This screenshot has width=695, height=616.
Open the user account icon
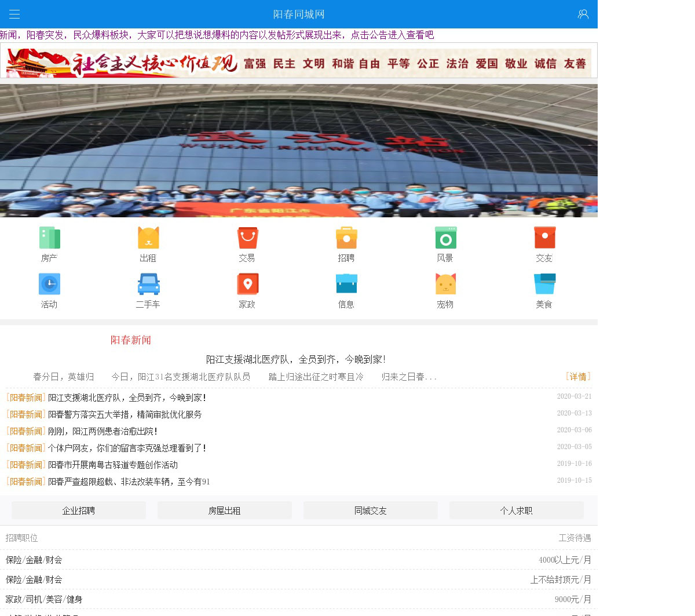tap(583, 14)
